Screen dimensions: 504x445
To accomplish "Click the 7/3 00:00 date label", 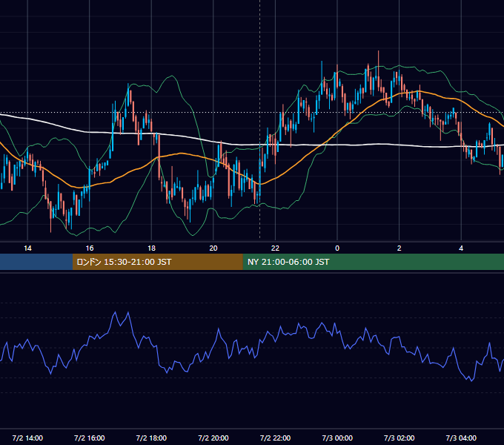I will click(x=337, y=438).
